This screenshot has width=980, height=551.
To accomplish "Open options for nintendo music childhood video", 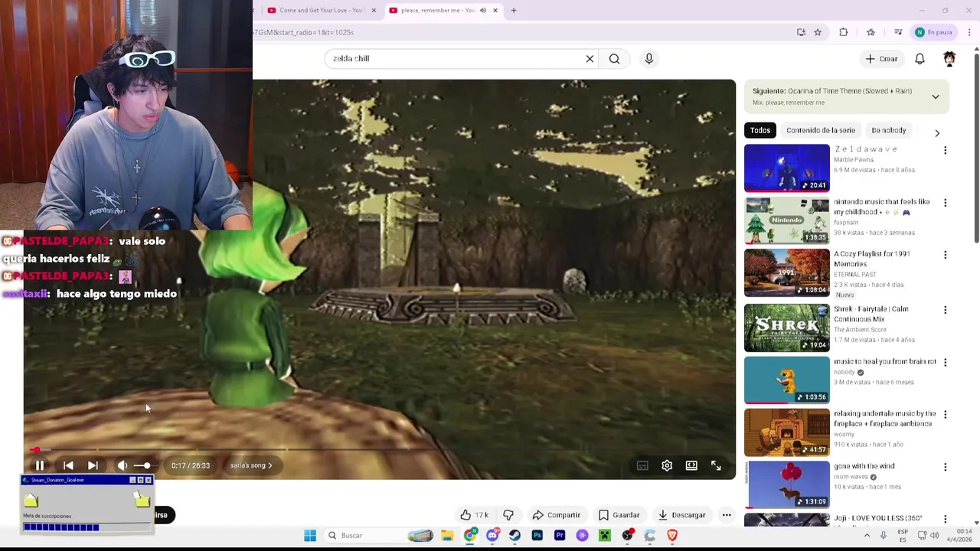I will [x=945, y=203].
